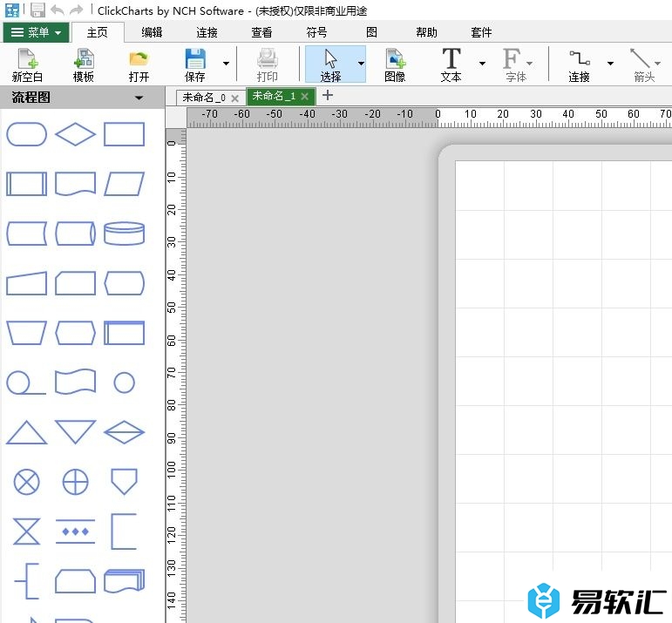
Task: Select the punched tape wavy shape
Action: pyautogui.click(x=76, y=382)
